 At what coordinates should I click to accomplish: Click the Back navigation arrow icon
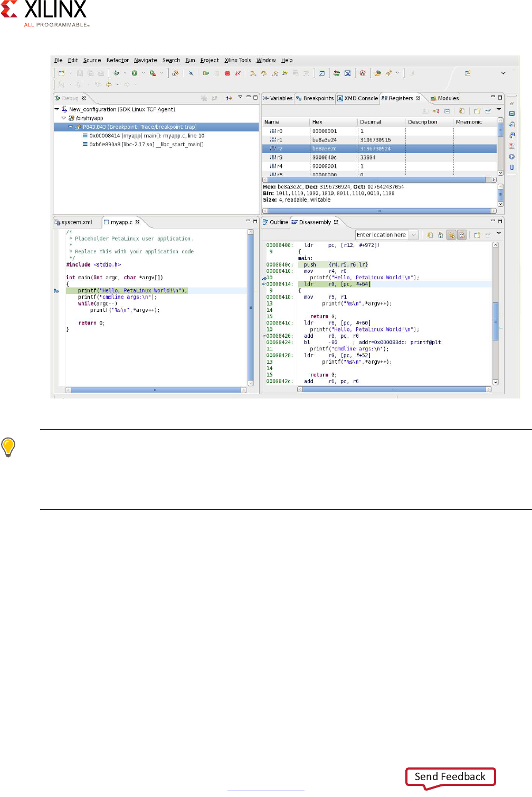pyautogui.click(x=109, y=84)
